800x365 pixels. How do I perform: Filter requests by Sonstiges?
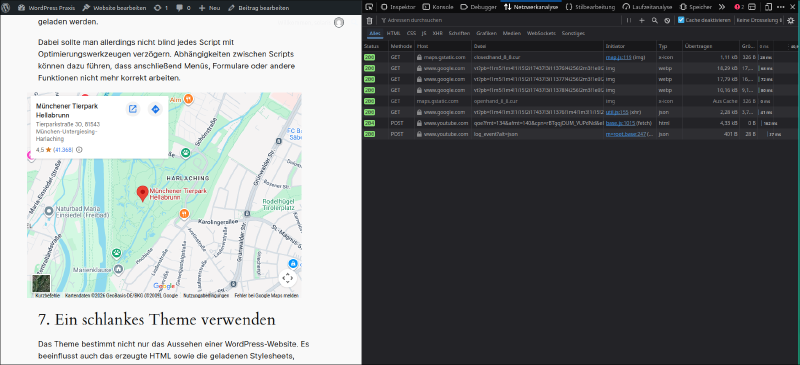click(573, 33)
